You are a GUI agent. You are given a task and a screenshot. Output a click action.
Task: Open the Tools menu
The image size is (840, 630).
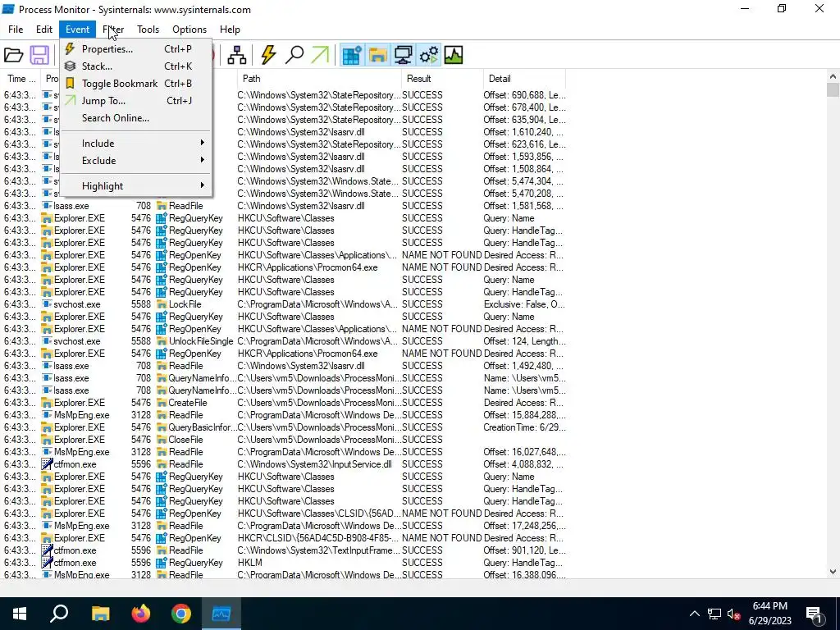[148, 30]
